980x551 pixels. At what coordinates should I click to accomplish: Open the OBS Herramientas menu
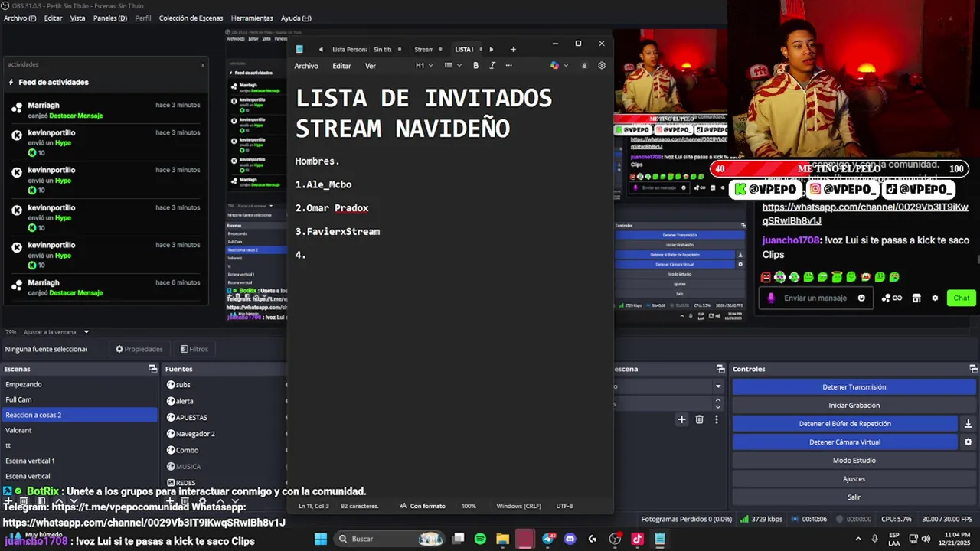(x=252, y=18)
